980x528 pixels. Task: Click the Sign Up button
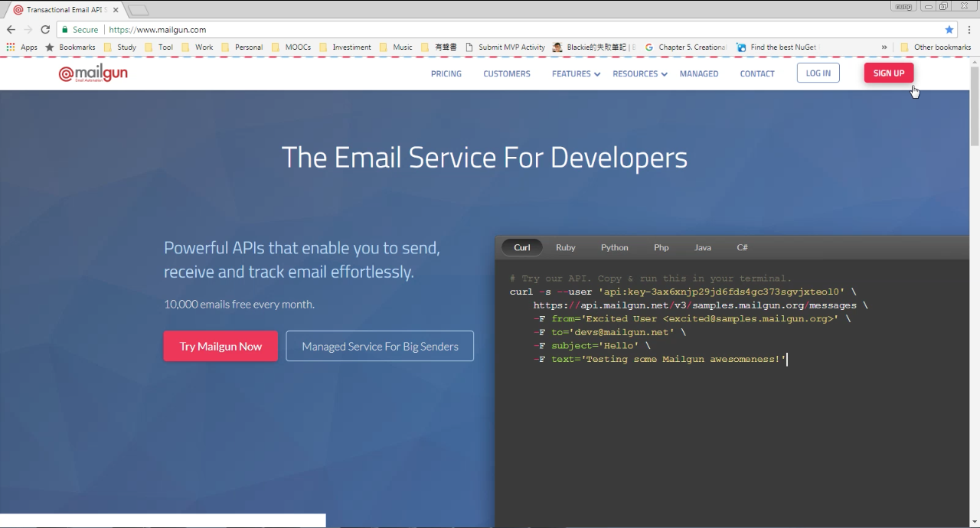click(x=889, y=73)
